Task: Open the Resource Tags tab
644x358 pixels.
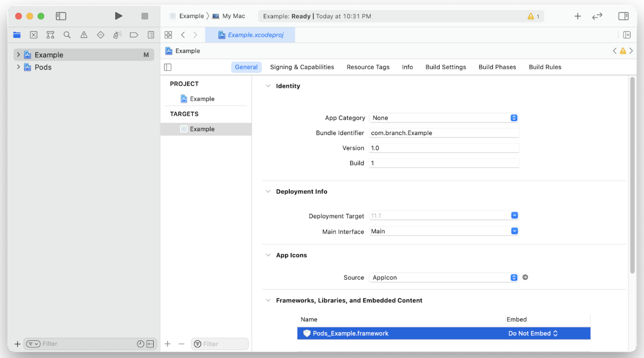Action: [368, 67]
